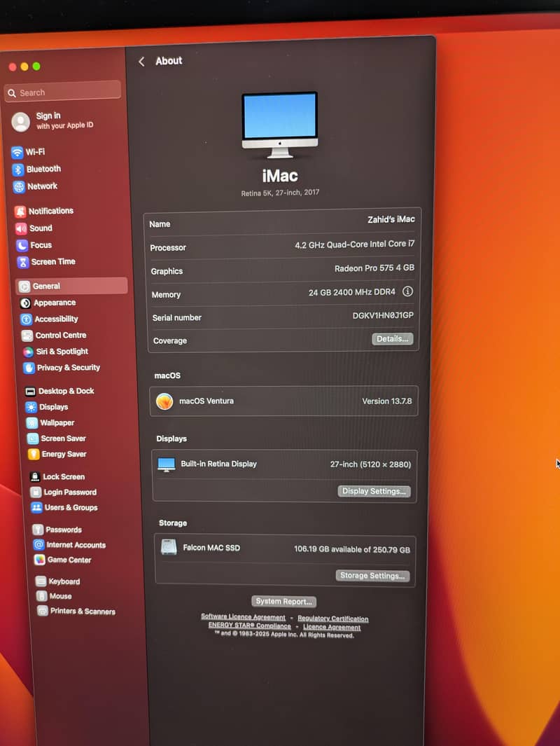
Task: Click the iMac illustration image
Action: coord(279,125)
